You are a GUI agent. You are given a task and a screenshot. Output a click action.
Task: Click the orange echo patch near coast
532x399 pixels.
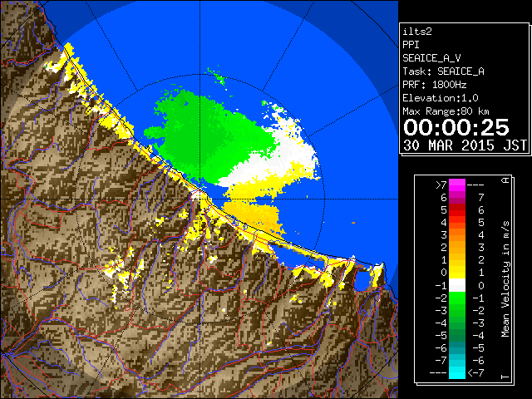click(x=254, y=215)
